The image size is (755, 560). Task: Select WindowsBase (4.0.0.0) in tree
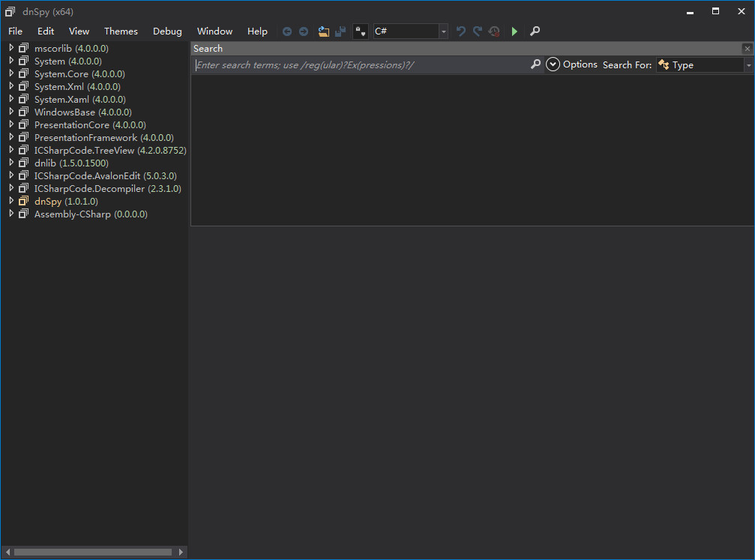[x=82, y=112]
